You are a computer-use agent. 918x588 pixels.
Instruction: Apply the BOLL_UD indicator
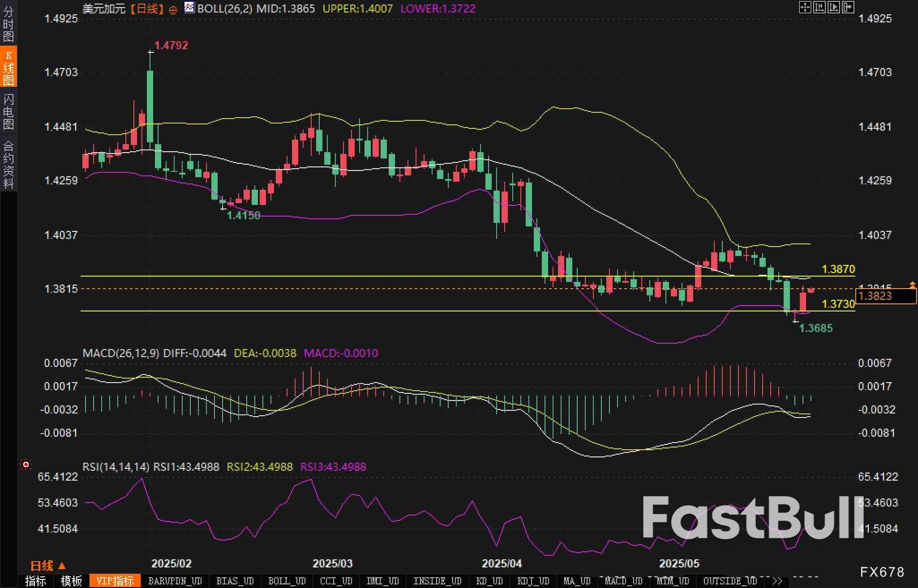click(287, 581)
